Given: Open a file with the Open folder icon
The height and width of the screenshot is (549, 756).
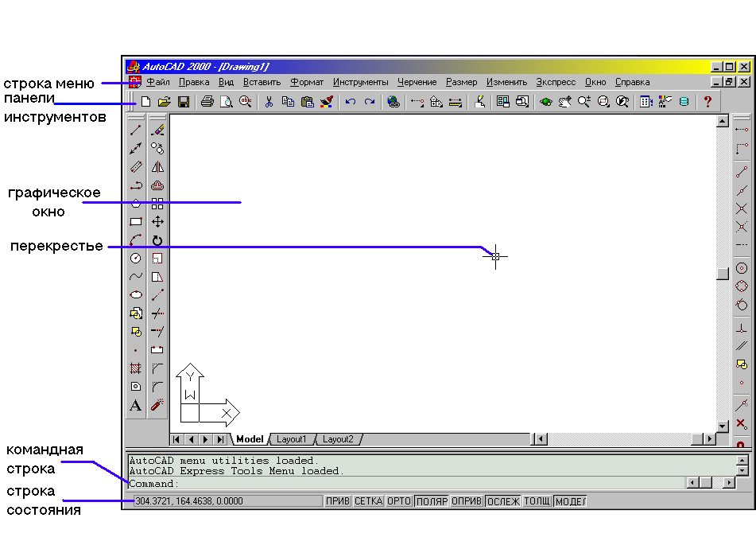Looking at the screenshot, I should (165, 102).
